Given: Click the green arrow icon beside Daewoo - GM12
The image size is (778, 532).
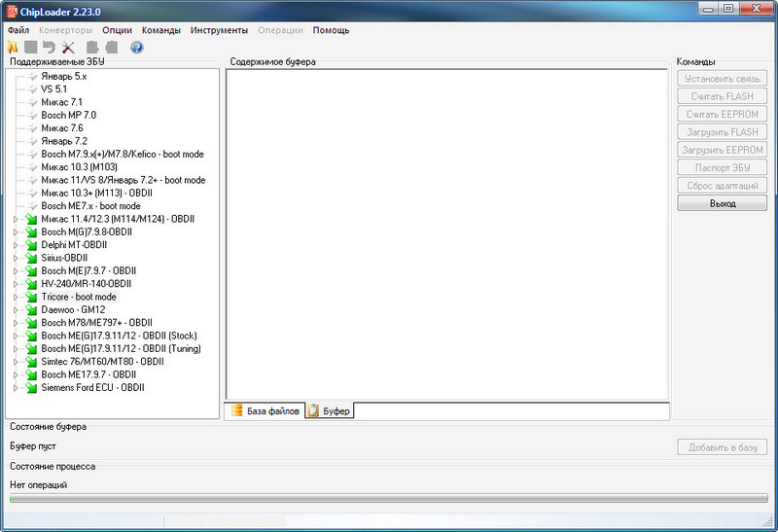Looking at the screenshot, I should [32, 309].
